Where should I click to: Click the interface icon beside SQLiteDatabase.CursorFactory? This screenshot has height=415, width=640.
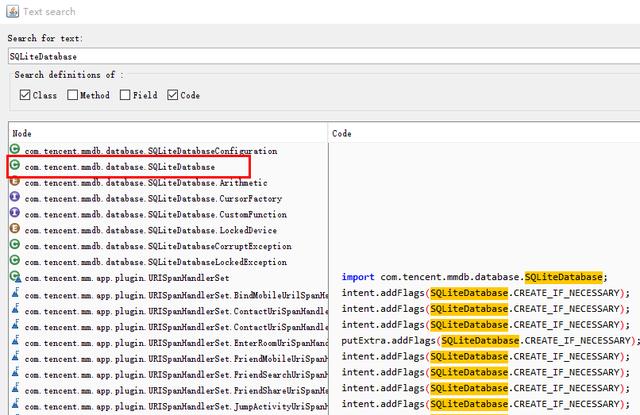click(x=15, y=197)
